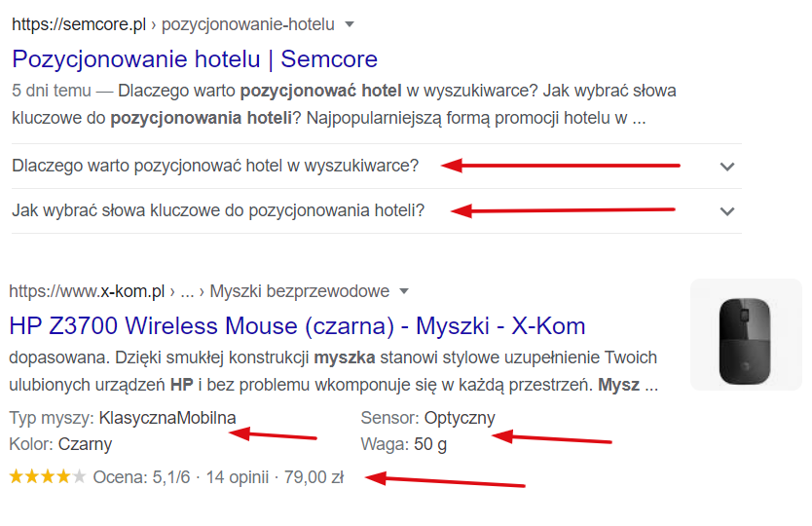Click the black HP mouse product thumbnail

[x=745, y=335]
